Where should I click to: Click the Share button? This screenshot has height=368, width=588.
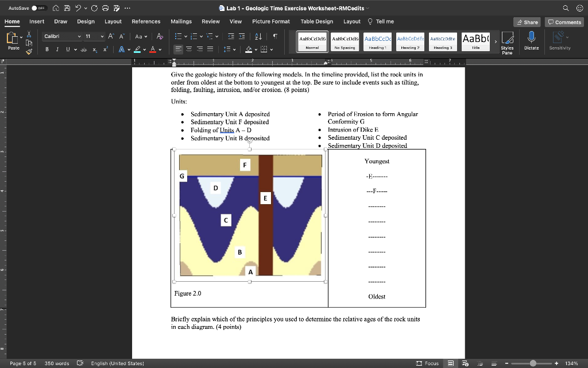click(527, 22)
